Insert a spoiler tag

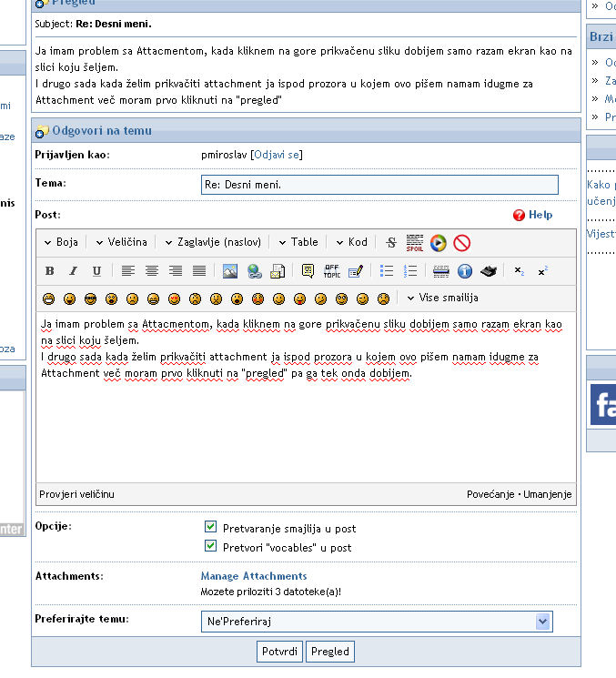click(x=415, y=242)
